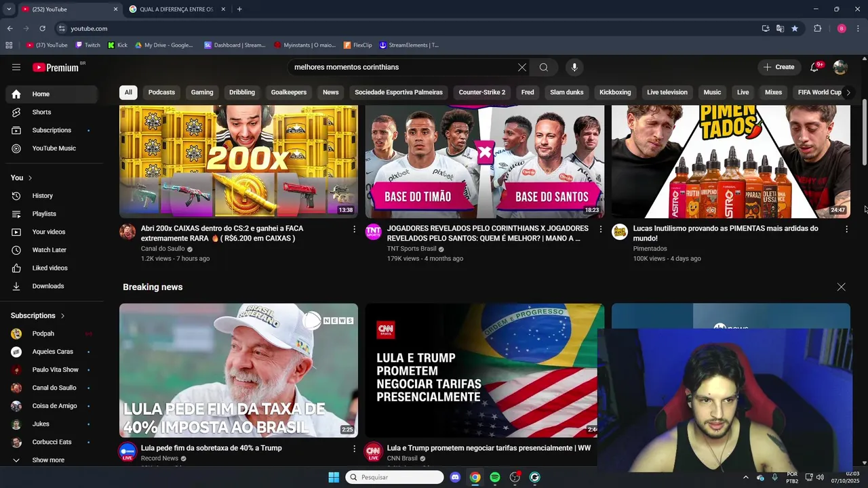Expand the Subscriptions section heading

[38, 316]
